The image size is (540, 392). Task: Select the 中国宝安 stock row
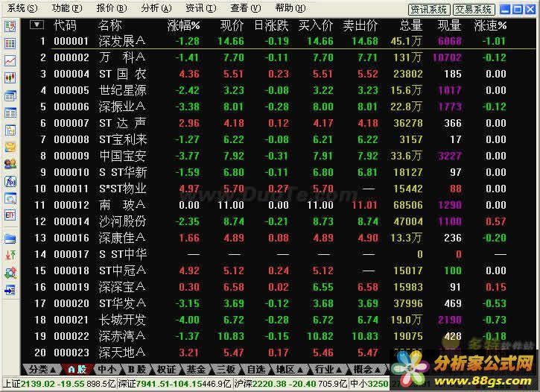coord(279,156)
